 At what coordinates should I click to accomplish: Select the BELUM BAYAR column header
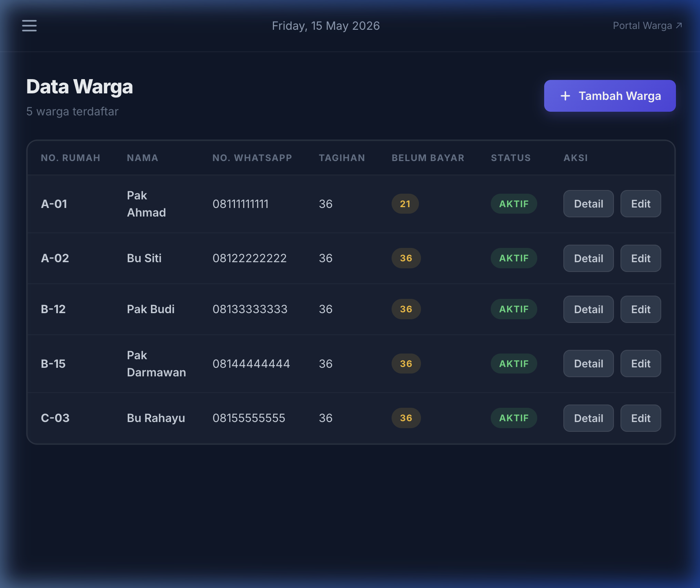428,158
